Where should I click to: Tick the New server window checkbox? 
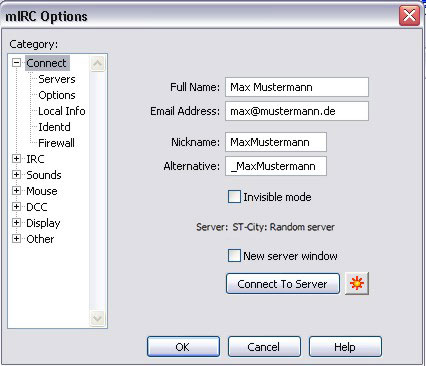click(x=234, y=256)
